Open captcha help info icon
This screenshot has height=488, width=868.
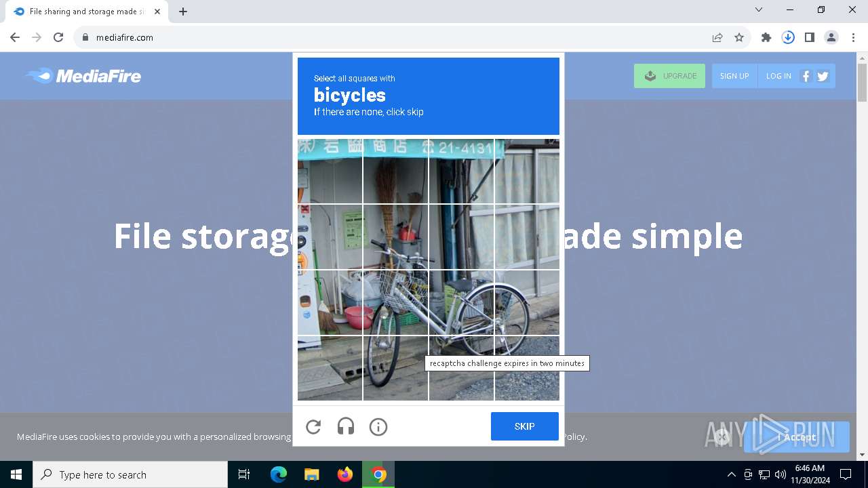378,426
